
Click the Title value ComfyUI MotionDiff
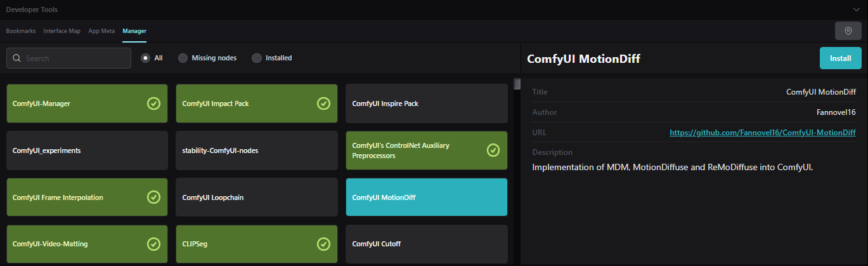tap(821, 92)
